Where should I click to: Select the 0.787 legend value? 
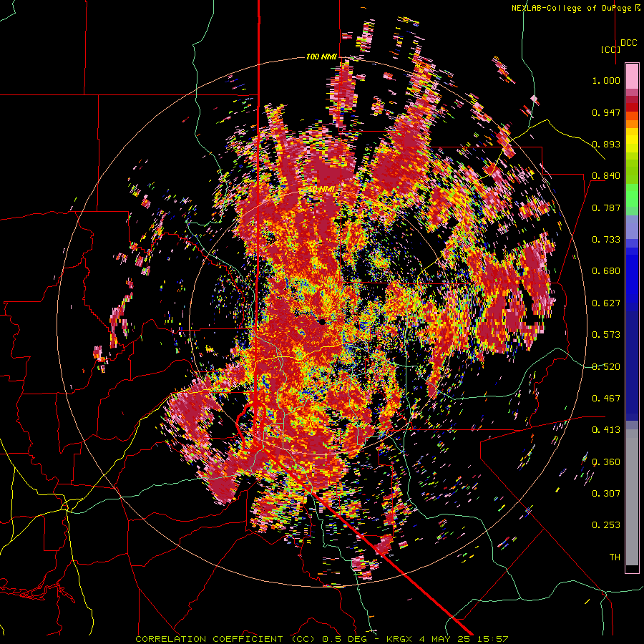click(x=606, y=208)
